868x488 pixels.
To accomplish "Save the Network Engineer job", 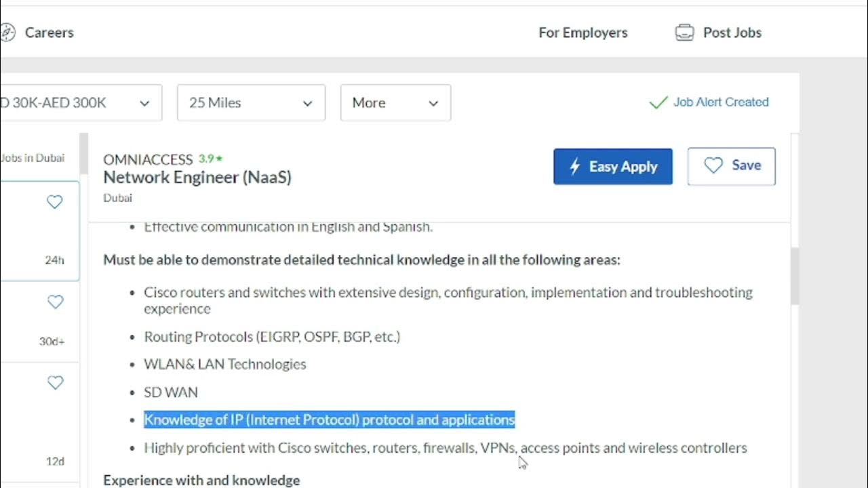I will [x=732, y=166].
